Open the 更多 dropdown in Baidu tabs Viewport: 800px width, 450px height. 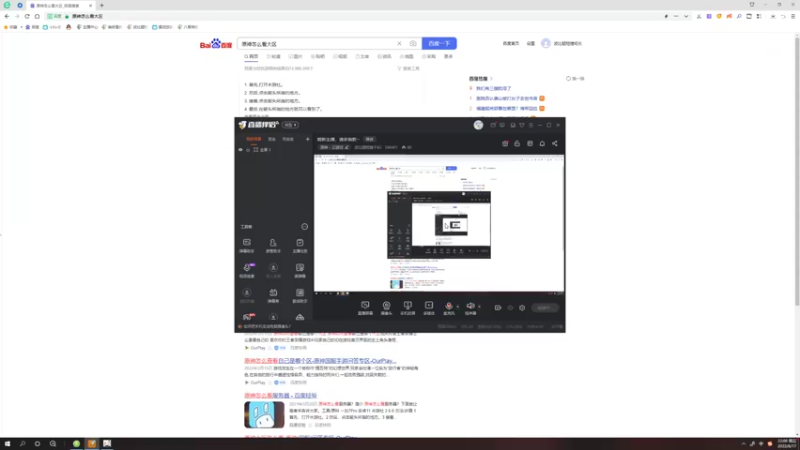coord(448,57)
